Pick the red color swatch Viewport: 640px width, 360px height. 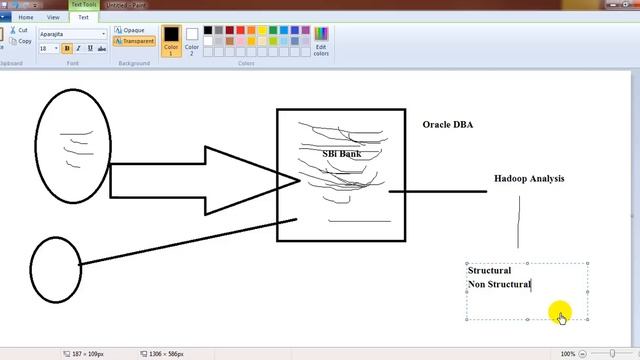click(x=240, y=30)
